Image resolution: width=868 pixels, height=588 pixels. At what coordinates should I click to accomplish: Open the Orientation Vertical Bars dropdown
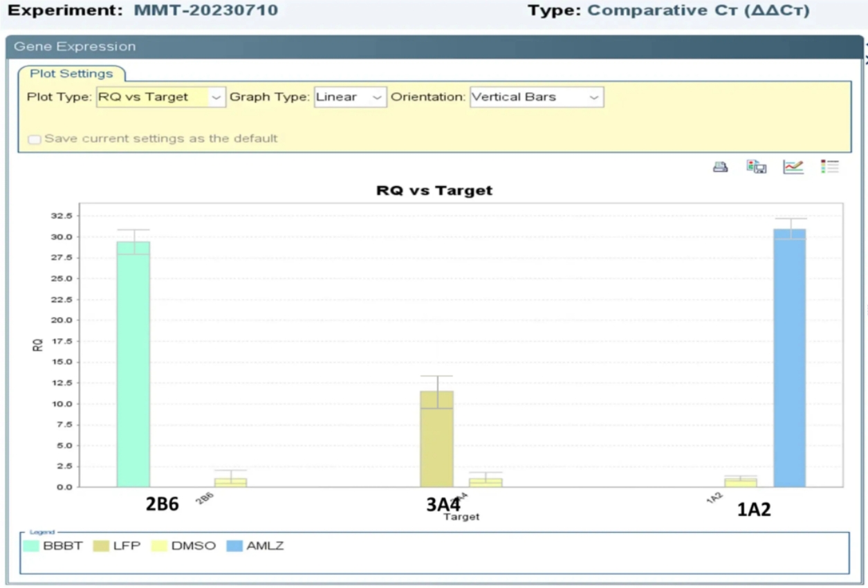click(536, 98)
